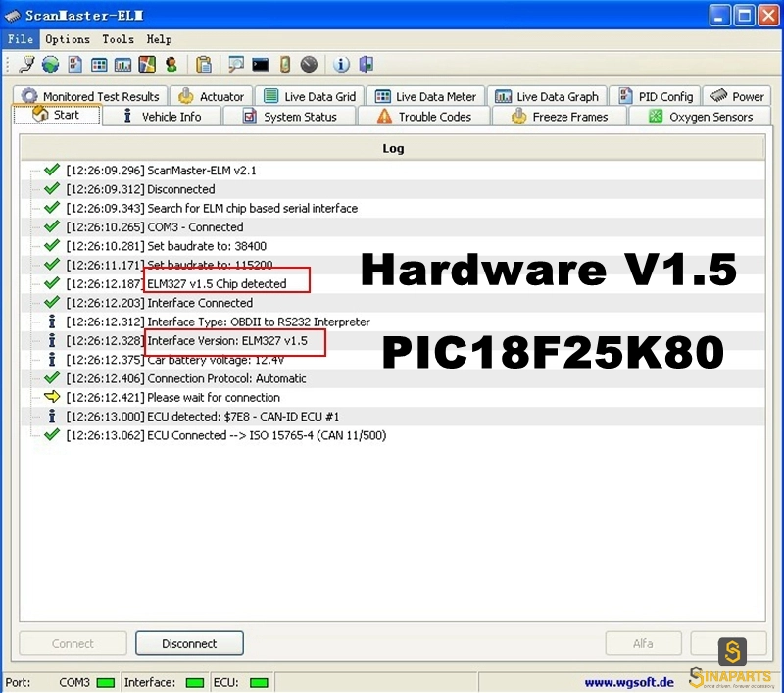Select 'ECU detected: $7E8' log entry
The image size is (784, 693).
coord(393,417)
